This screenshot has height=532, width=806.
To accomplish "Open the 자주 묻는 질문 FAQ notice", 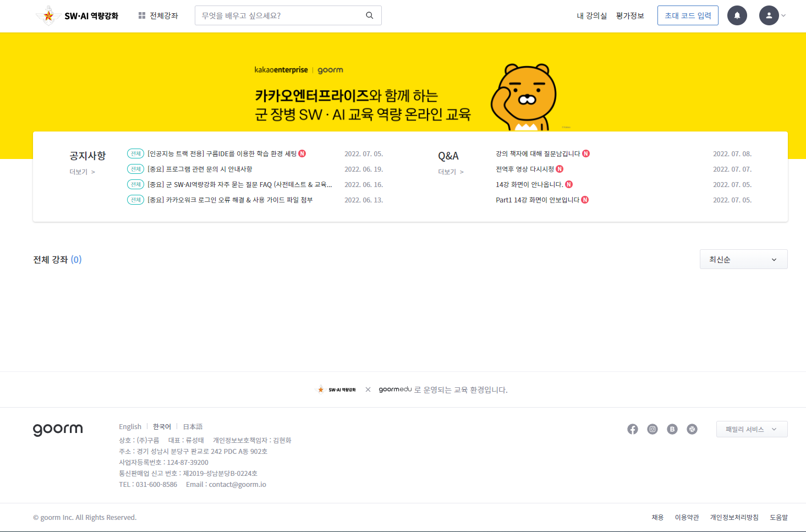I will (240, 184).
